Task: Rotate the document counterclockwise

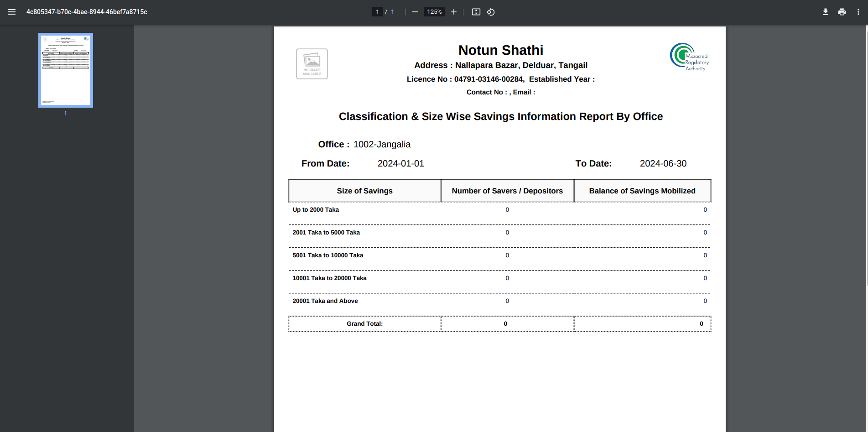Action: coord(491,12)
